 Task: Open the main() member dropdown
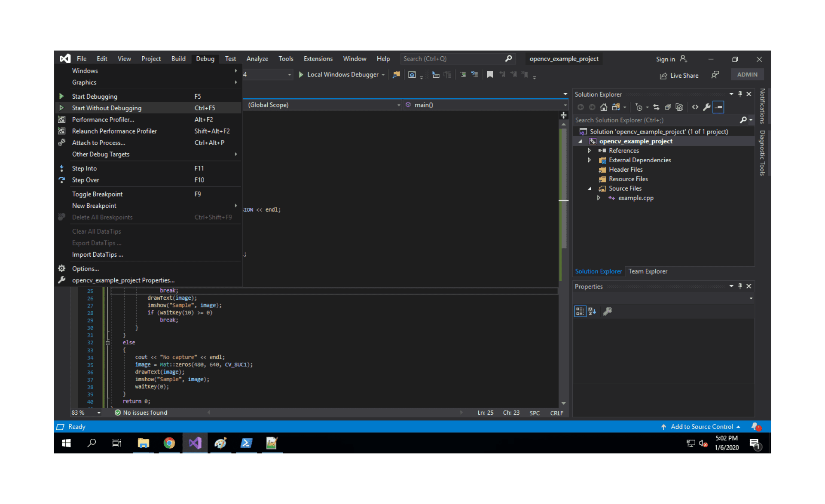pyautogui.click(x=486, y=105)
